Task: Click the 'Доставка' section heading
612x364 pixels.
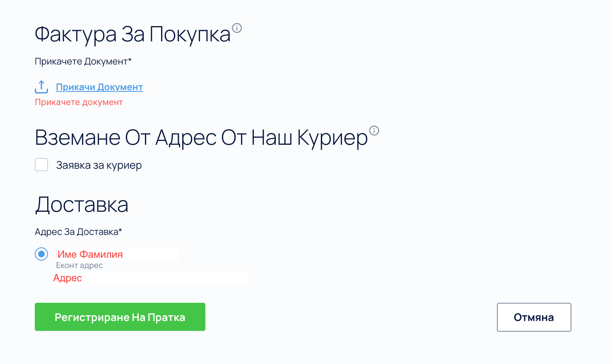Action: 82,205
